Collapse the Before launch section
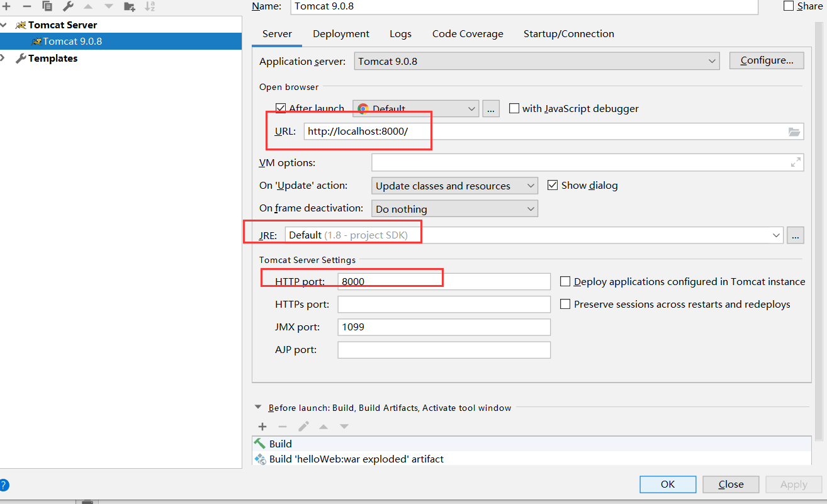Viewport: 827px width, 504px height. click(257, 407)
